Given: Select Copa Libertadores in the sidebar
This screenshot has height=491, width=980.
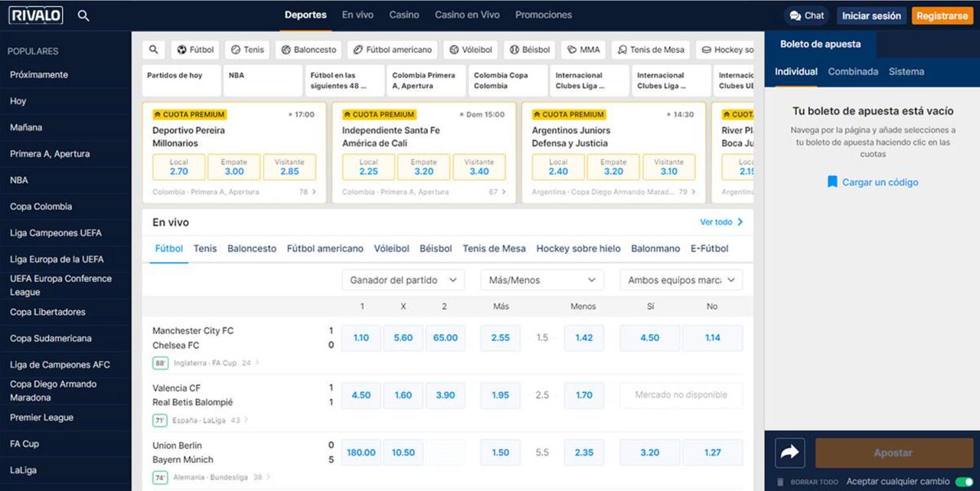Looking at the screenshot, I should tap(47, 312).
